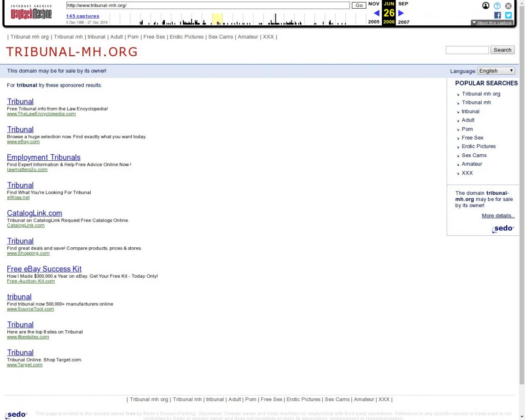The height and width of the screenshot is (420, 525).
Task: Click the site search text box
Action: (467, 50)
